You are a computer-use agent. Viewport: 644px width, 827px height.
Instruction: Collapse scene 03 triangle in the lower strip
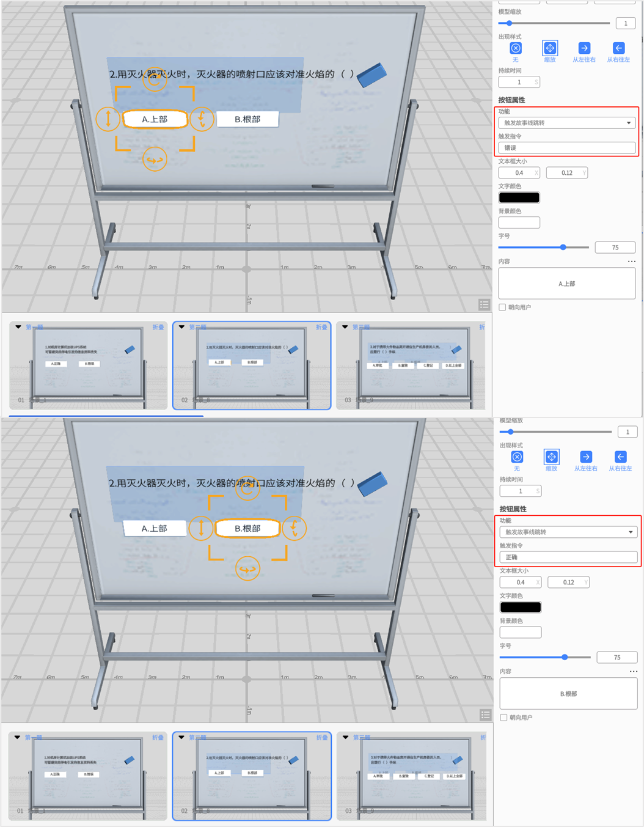pos(345,737)
